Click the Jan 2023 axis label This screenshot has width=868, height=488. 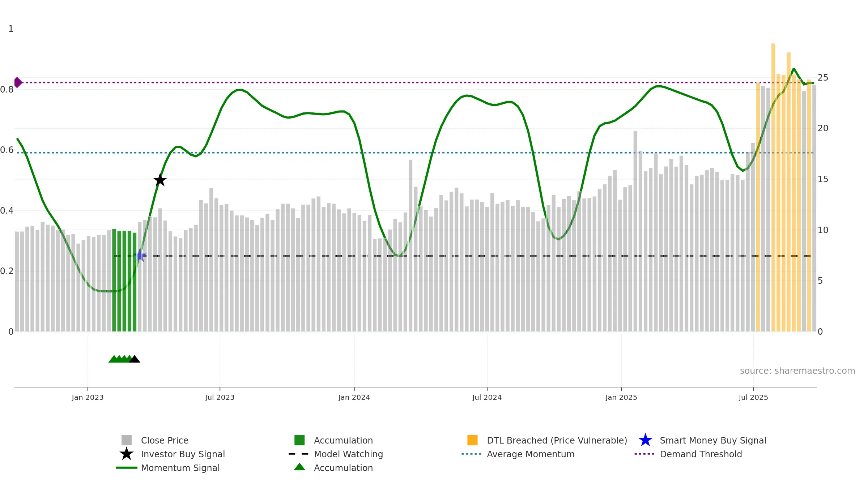pos(88,397)
